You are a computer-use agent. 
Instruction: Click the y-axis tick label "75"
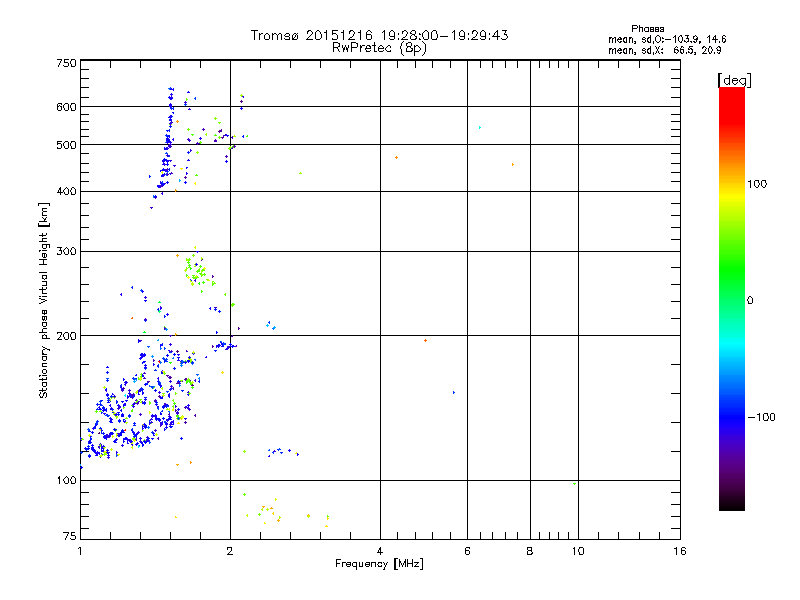coord(70,536)
